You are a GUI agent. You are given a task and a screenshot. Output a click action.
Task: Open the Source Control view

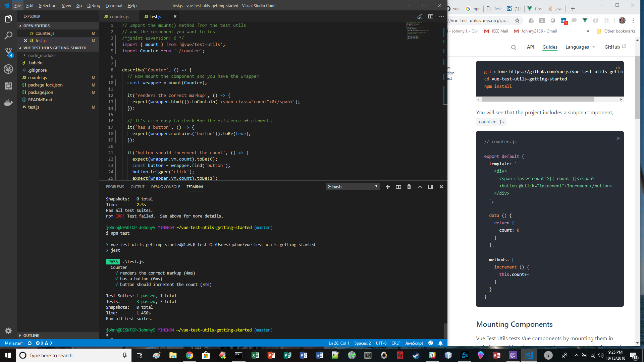(x=8, y=52)
